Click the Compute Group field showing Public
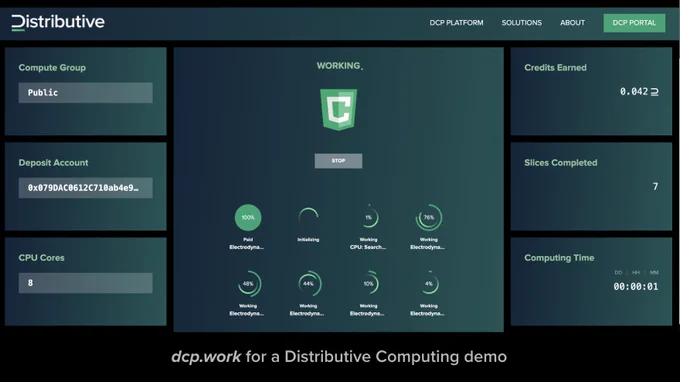Screen dimensions: 680x382 85,93
